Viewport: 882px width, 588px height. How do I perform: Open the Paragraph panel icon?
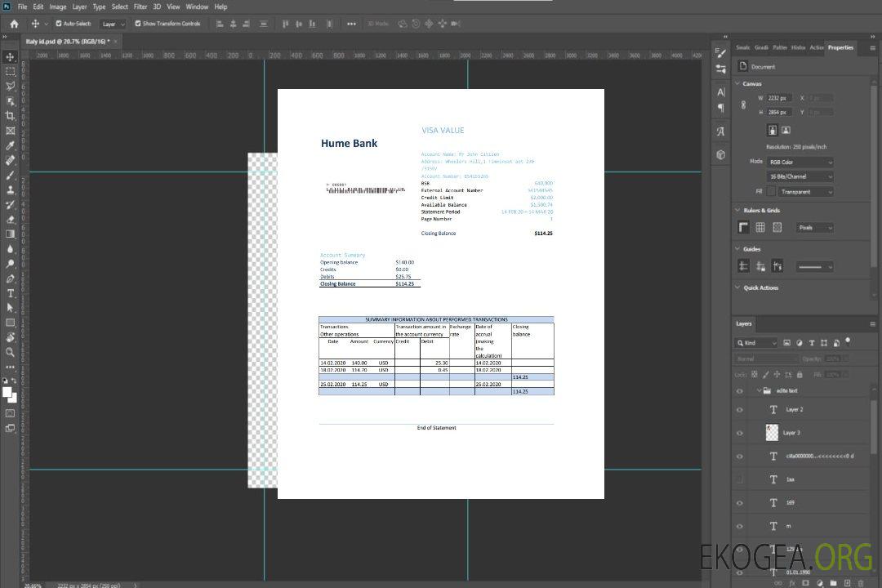(x=721, y=108)
